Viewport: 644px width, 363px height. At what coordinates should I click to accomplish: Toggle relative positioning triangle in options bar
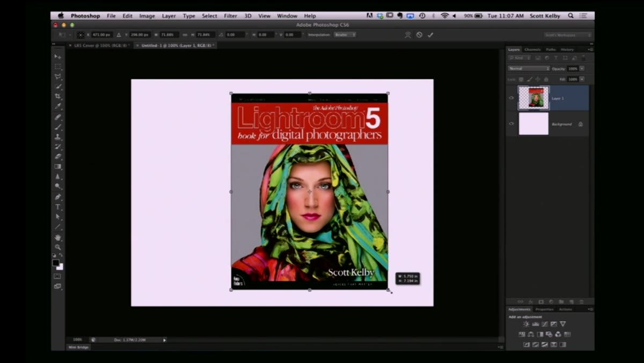(119, 34)
